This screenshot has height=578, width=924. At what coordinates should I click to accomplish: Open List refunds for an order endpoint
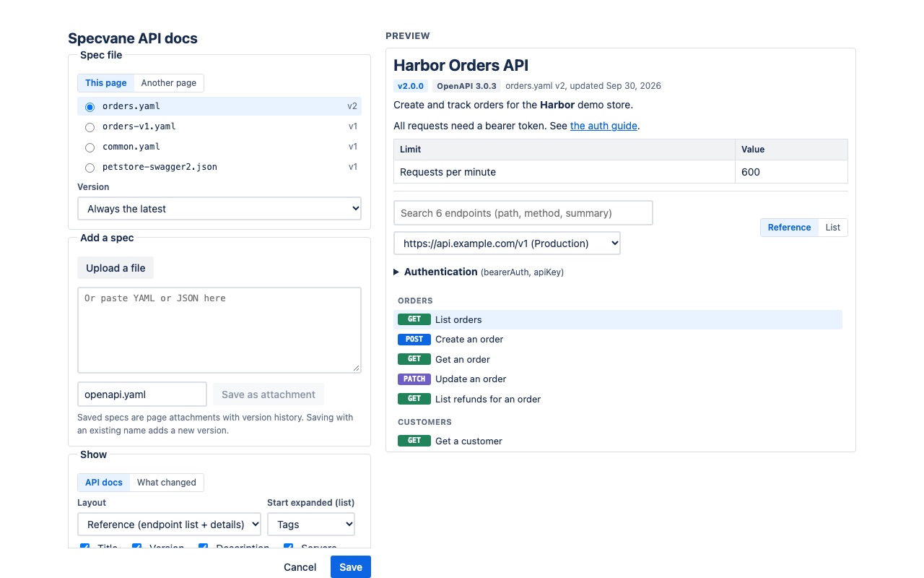tap(618, 399)
